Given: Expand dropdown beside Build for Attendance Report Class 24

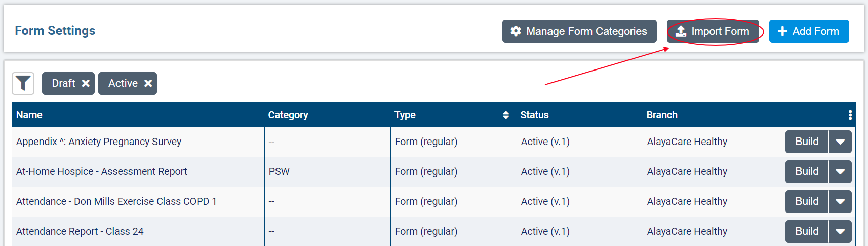Looking at the screenshot, I should [840, 232].
